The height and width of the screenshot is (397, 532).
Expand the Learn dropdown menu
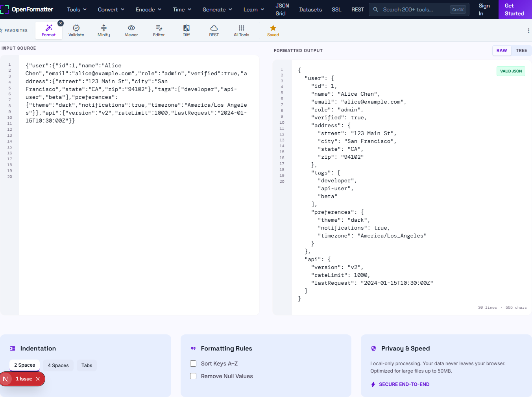pyautogui.click(x=254, y=9)
